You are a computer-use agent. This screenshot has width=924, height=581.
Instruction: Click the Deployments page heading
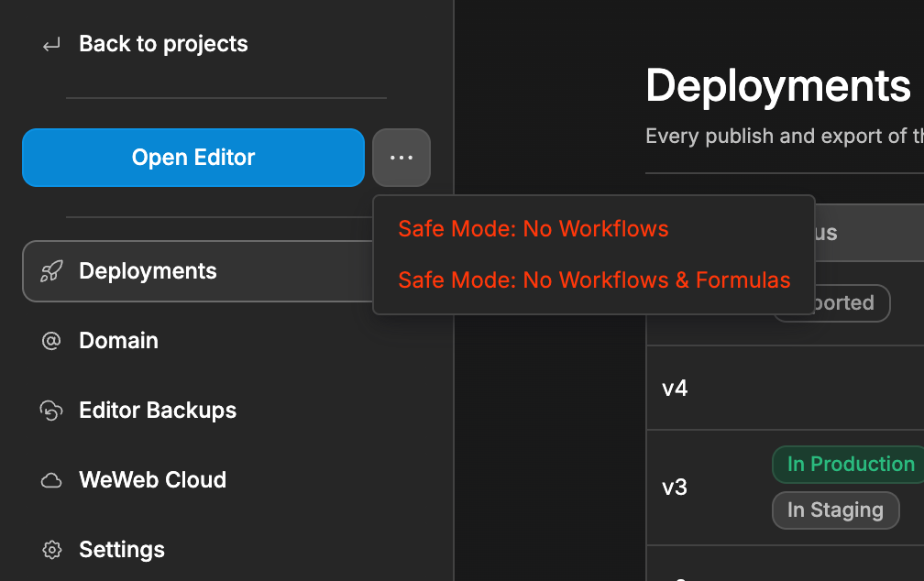778,87
